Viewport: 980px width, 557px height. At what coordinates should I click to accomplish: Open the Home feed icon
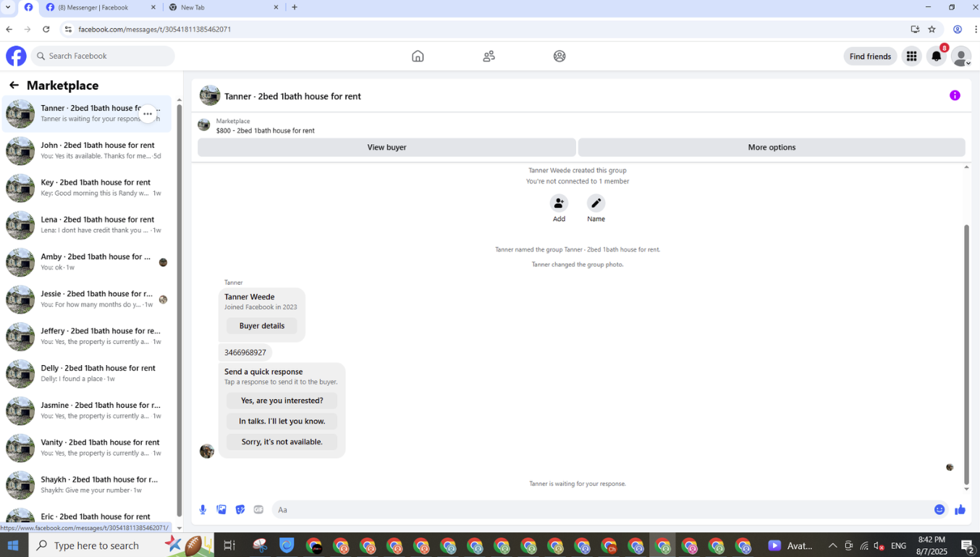(x=418, y=56)
